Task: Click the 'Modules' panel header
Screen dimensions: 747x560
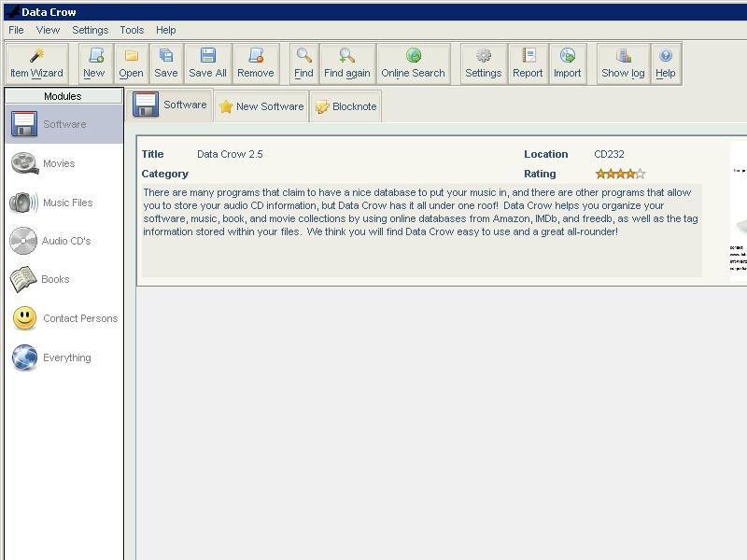Action: pos(63,96)
